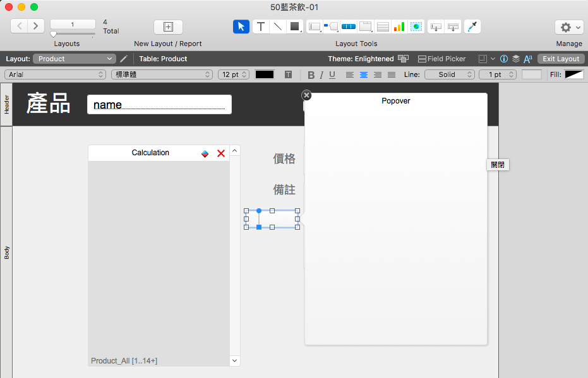The height and width of the screenshot is (378, 588).
Task: Click the name field in header
Action: tap(159, 104)
